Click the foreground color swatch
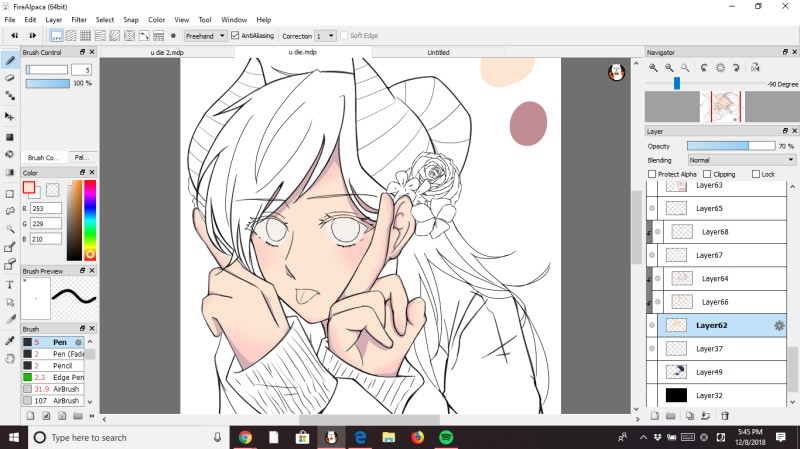The image size is (800, 449). click(x=29, y=188)
